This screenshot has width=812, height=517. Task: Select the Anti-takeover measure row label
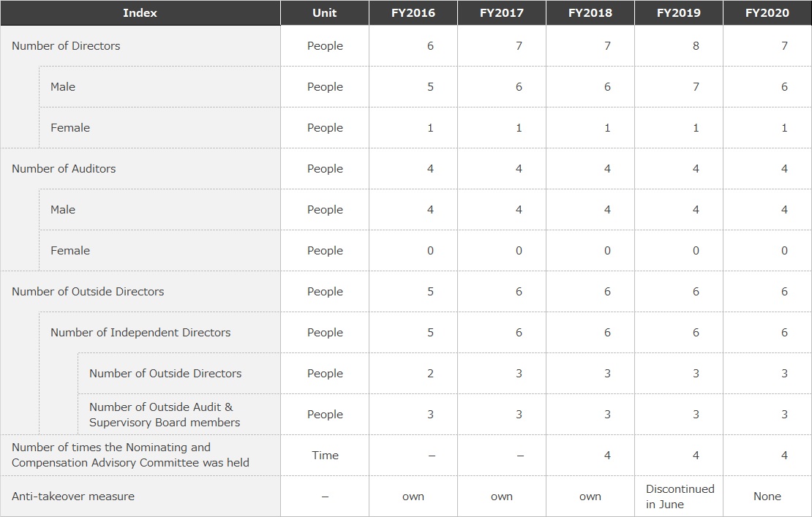click(73, 497)
